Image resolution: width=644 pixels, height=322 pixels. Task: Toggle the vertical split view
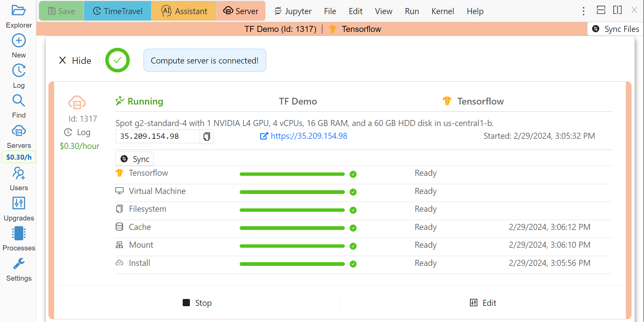coord(617,10)
